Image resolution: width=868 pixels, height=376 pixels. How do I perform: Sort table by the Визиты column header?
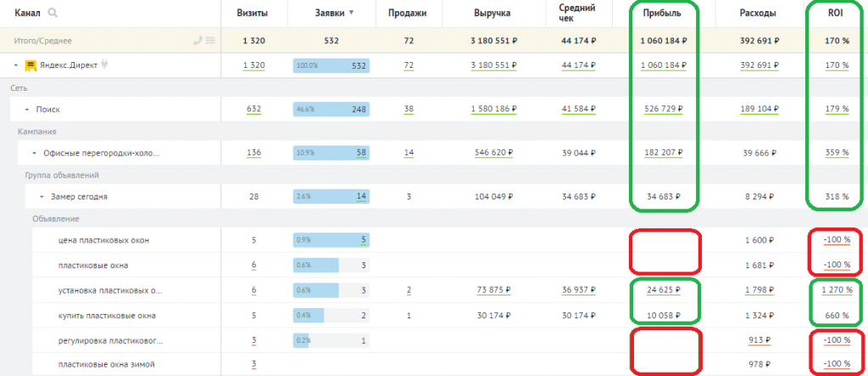coord(253,13)
